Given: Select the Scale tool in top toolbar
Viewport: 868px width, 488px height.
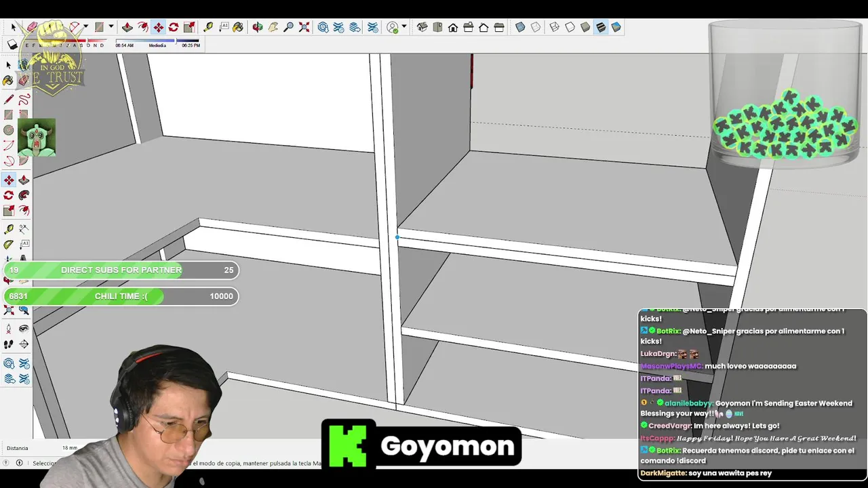Looking at the screenshot, I should pyautogui.click(x=189, y=27).
